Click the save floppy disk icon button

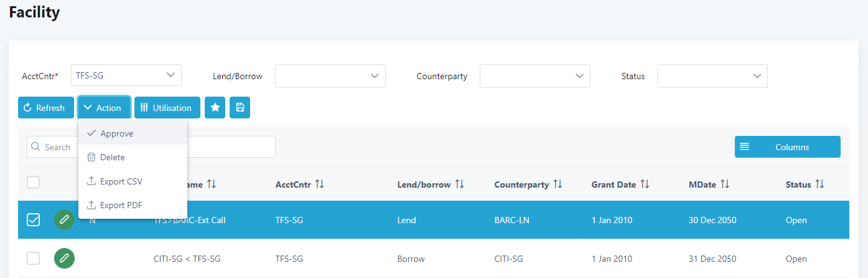point(240,108)
